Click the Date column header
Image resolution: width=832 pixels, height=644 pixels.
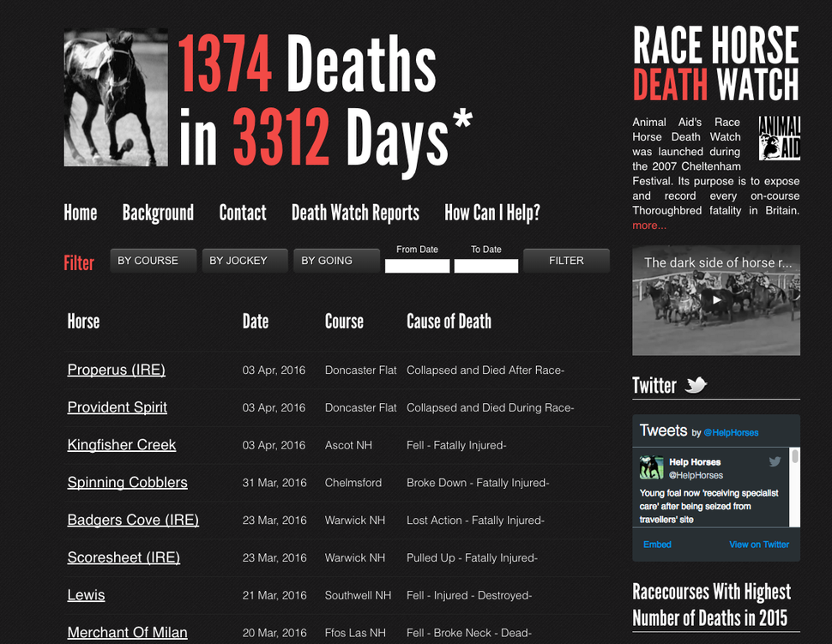point(256,322)
